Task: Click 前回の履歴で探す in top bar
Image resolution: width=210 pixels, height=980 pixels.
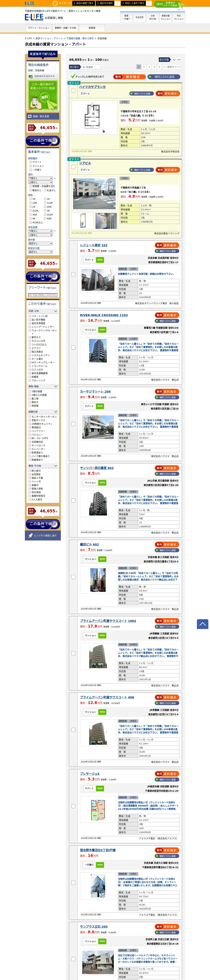Action: [x=84, y=3]
